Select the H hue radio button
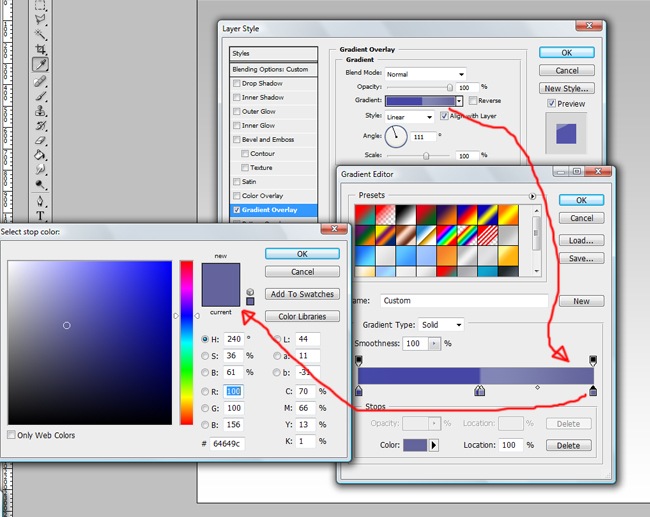 coord(205,339)
